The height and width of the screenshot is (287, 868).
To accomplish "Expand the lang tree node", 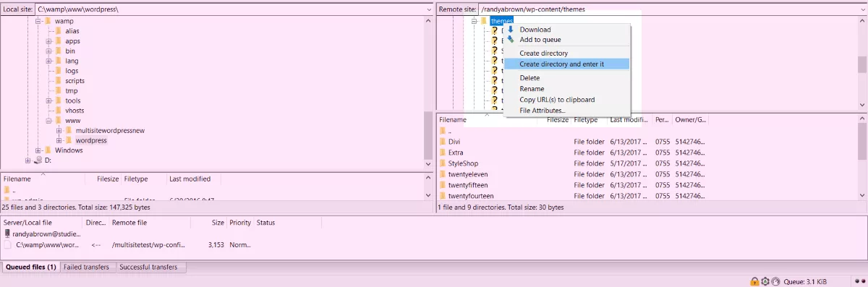I will (49, 61).
